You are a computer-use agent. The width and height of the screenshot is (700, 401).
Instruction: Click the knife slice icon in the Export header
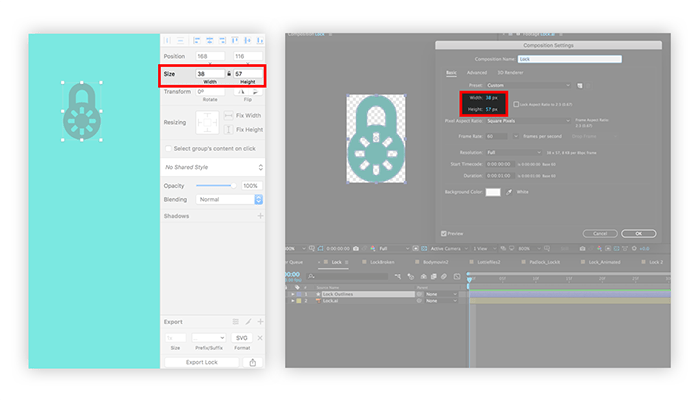[x=248, y=322]
